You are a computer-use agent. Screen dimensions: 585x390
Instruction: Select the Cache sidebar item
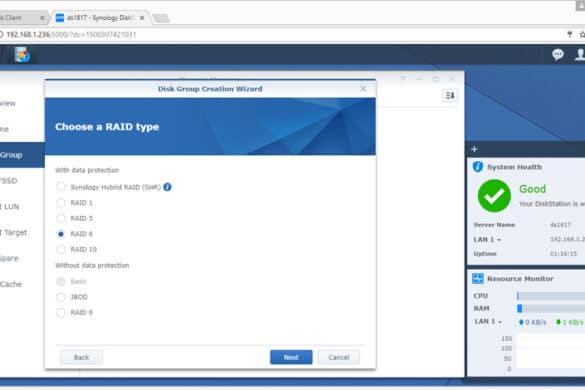click(x=22, y=284)
